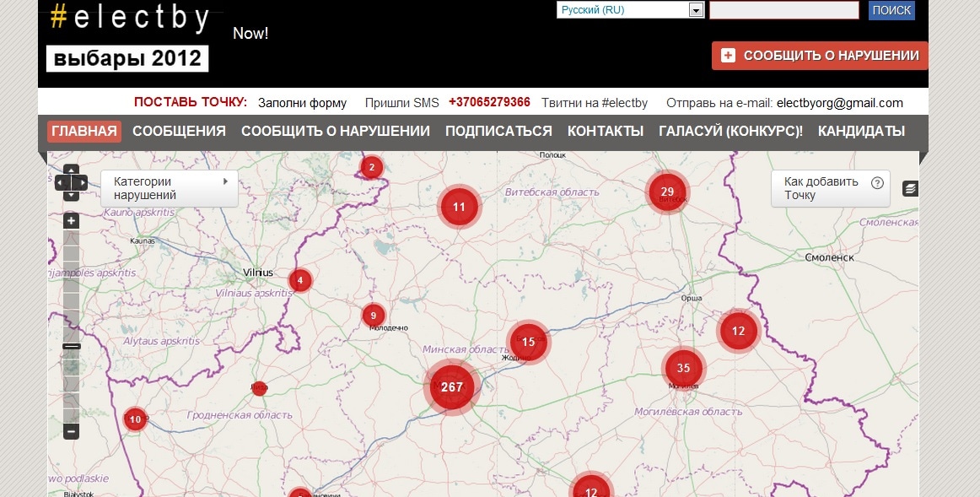Click the red СООБЩИТЬ О НАРУШЕНИИ button
Image resolution: width=980 pixels, height=497 pixels.
pyautogui.click(x=820, y=56)
